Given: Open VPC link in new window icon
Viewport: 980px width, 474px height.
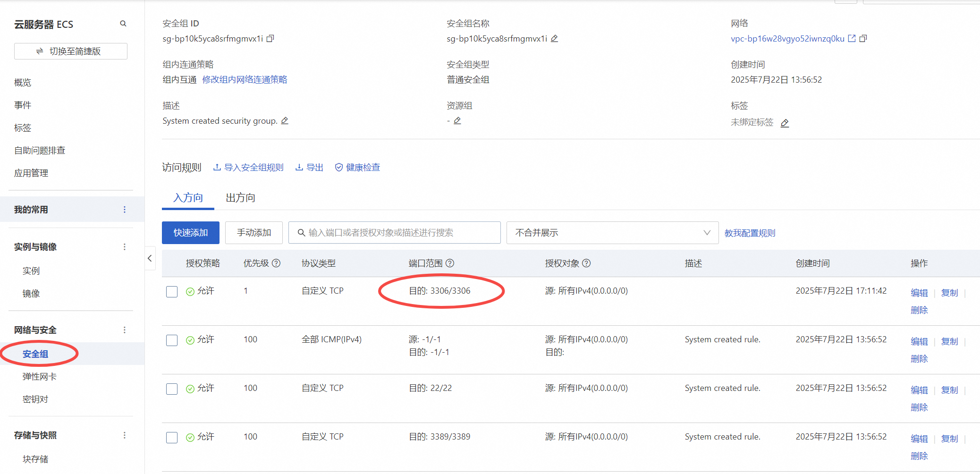Looking at the screenshot, I should pyautogui.click(x=852, y=39).
